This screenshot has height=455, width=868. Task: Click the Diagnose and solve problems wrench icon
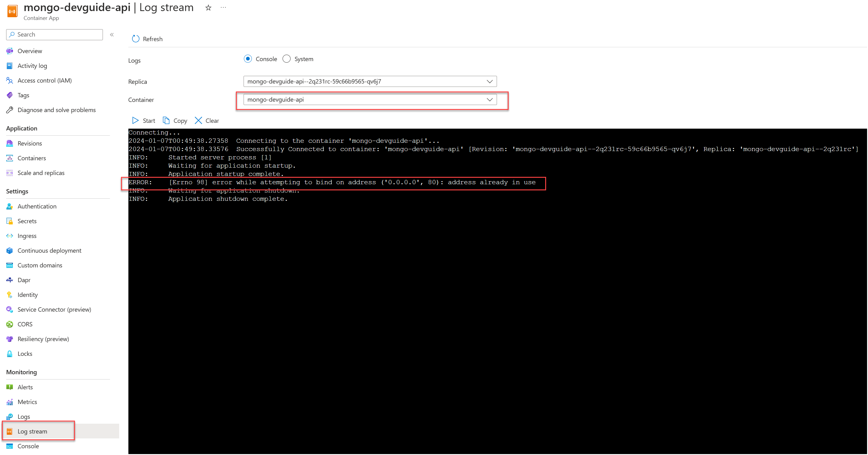click(10, 110)
